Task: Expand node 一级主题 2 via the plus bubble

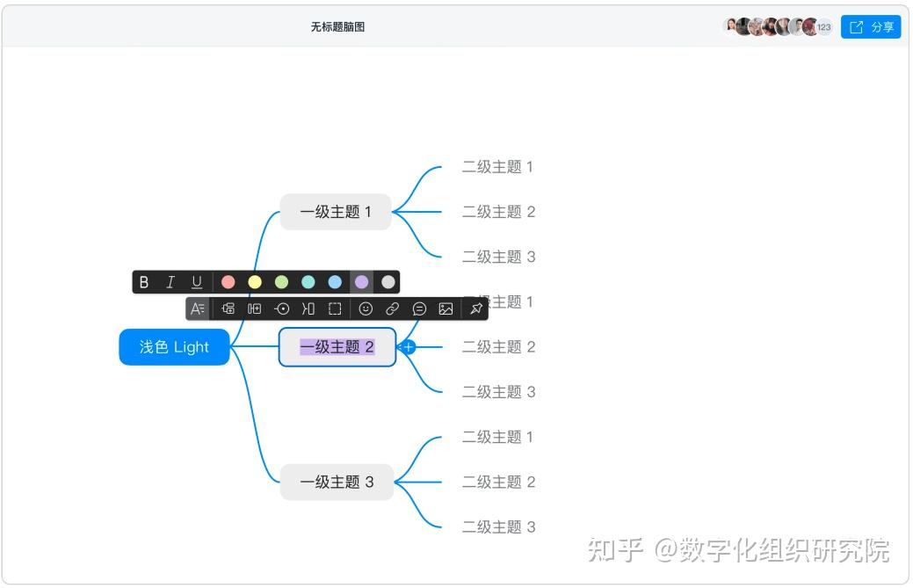Action: point(407,346)
